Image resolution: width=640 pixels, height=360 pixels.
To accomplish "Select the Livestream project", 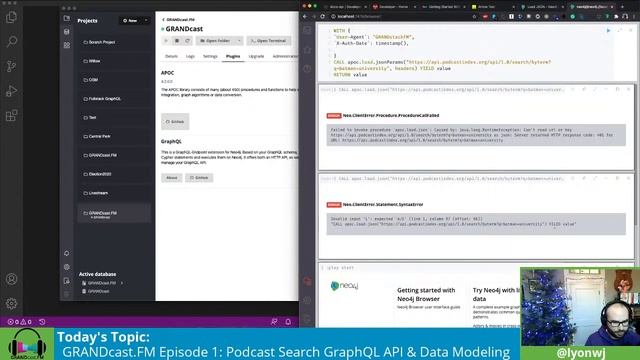I will tap(114, 193).
